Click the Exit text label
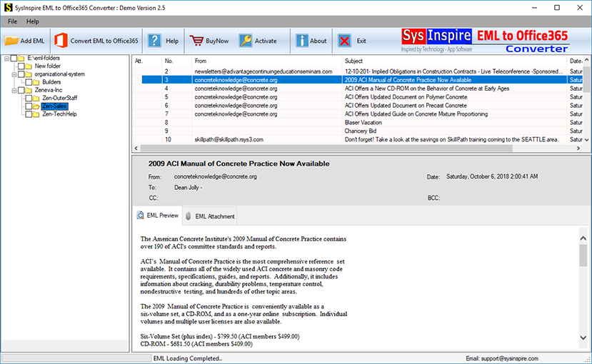 tap(361, 41)
